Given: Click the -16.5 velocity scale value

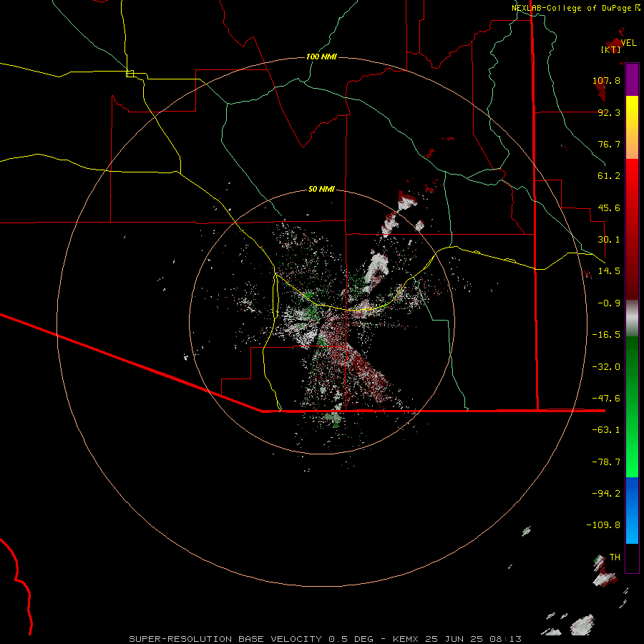Looking at the screenshot, I should [606, 335].
